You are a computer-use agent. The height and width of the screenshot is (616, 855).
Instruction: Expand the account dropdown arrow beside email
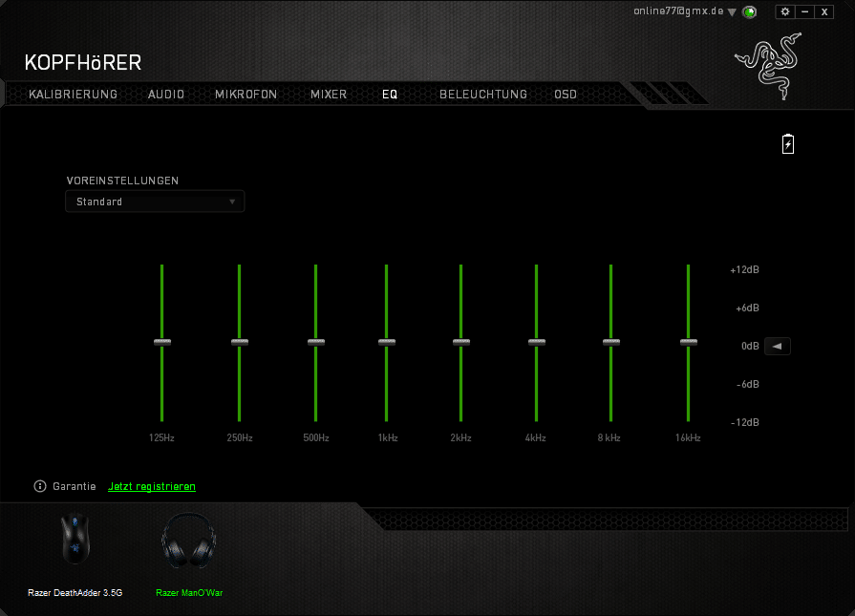coord(732,12)
